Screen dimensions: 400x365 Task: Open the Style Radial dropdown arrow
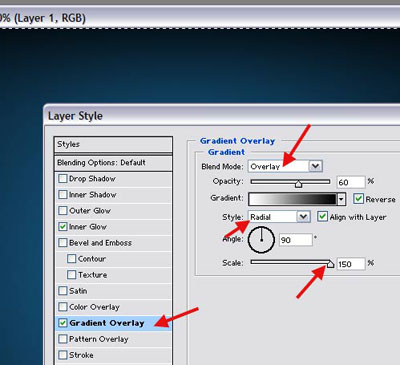(x=303, y=217)
